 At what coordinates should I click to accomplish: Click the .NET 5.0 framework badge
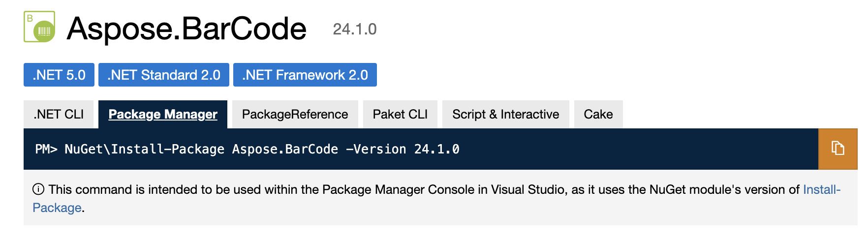[59, 75]
